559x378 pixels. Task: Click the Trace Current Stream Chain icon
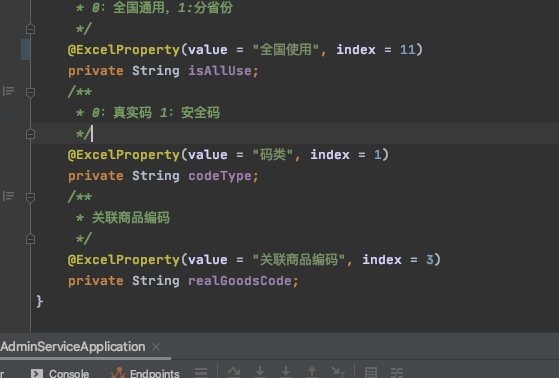[397, 373]
